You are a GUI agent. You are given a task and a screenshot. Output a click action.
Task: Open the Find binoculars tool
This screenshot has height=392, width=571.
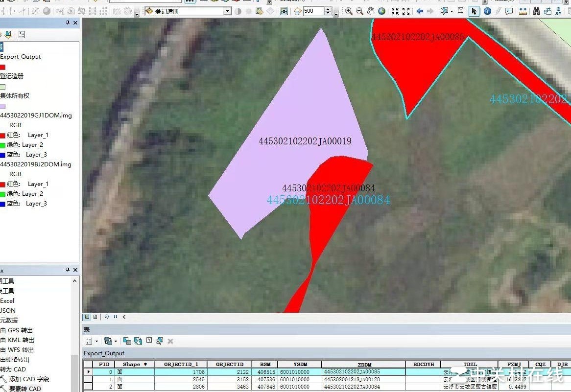[536, 11]
